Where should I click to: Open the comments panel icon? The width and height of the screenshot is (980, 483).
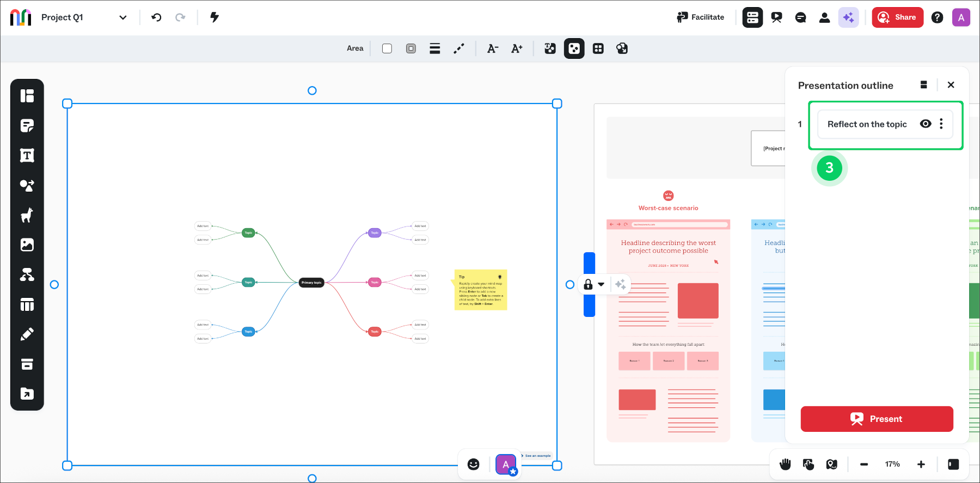click(800, 17)
